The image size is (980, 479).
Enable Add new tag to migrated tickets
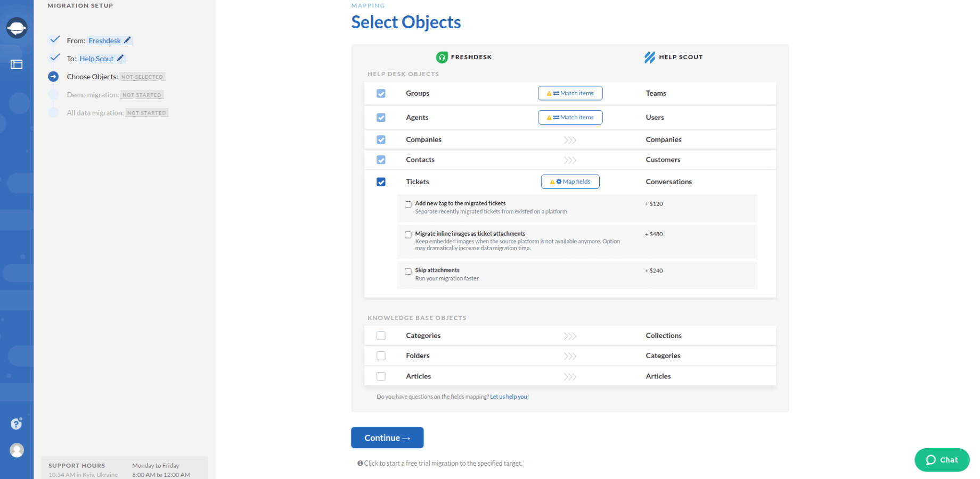pos(408,204)
